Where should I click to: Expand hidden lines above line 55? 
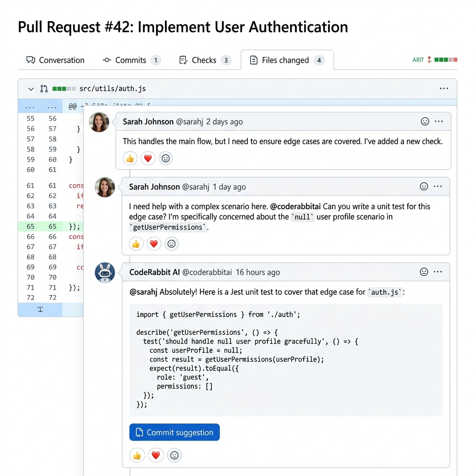40,107
